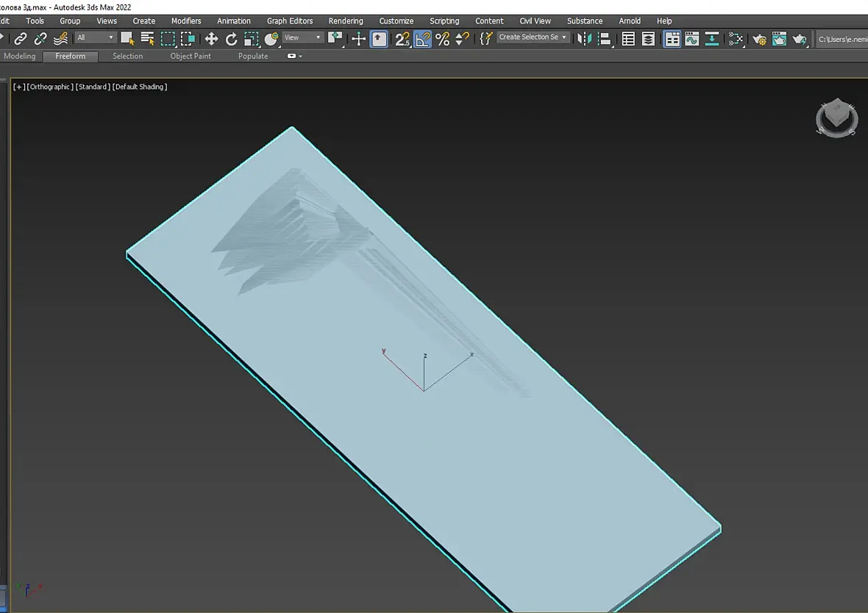This screenshot has width=868, height=613.
Task: Switch to the Object Paint ribbon tab
Action: coord(191,56)
